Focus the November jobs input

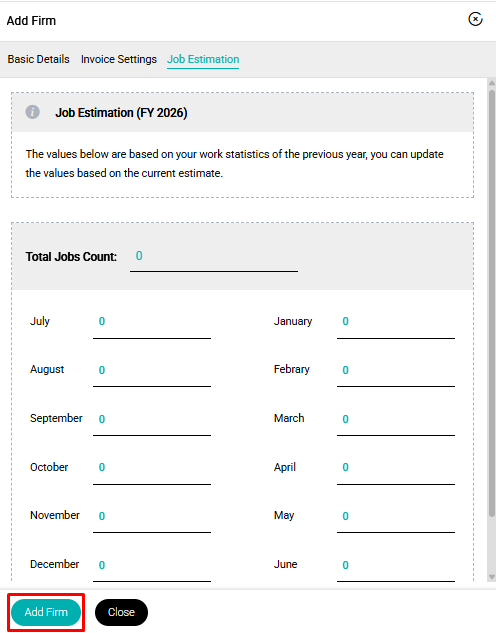[152, 517]
